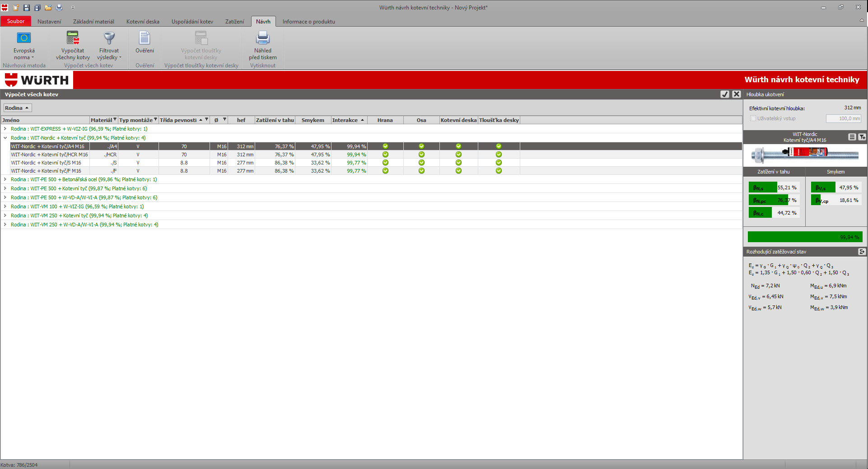Click the Kotva: 786/2504 status bar entry

(19, 465)
